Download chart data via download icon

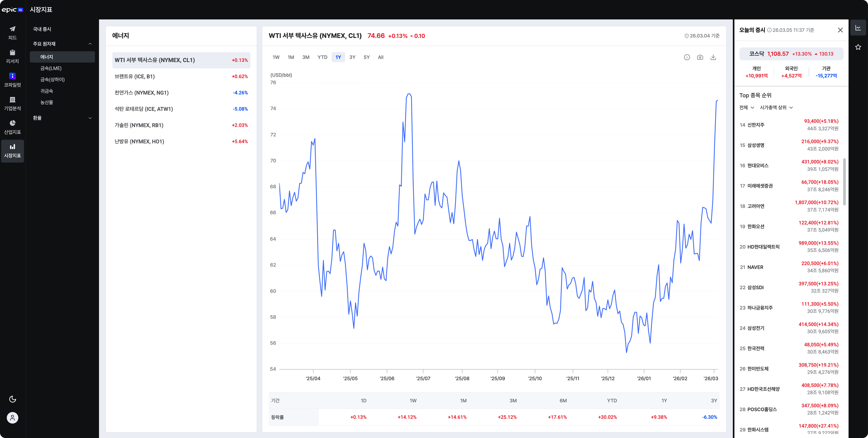click(713, 57)
